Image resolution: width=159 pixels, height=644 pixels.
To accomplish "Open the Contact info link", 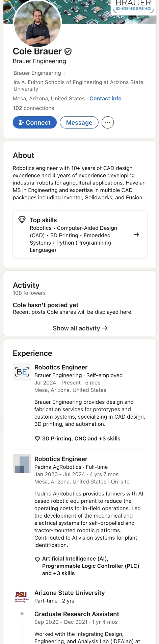I will [105, 99].
